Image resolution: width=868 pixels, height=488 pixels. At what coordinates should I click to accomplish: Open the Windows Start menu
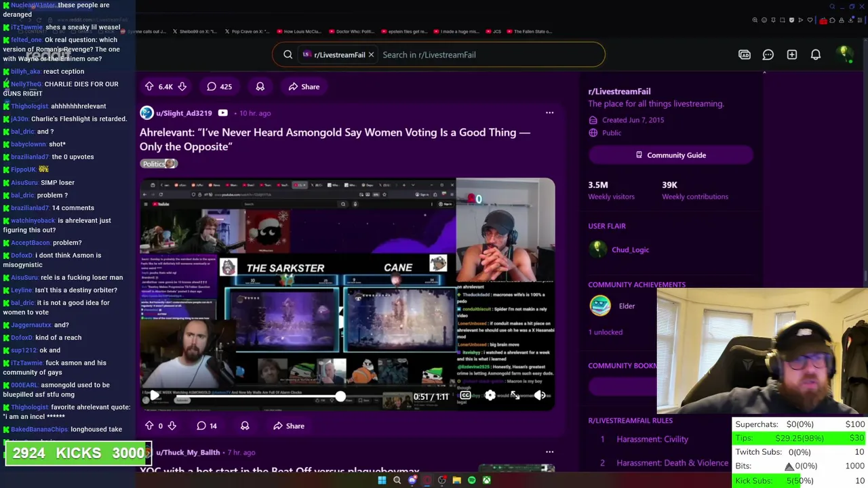click(x=382, y=480)
